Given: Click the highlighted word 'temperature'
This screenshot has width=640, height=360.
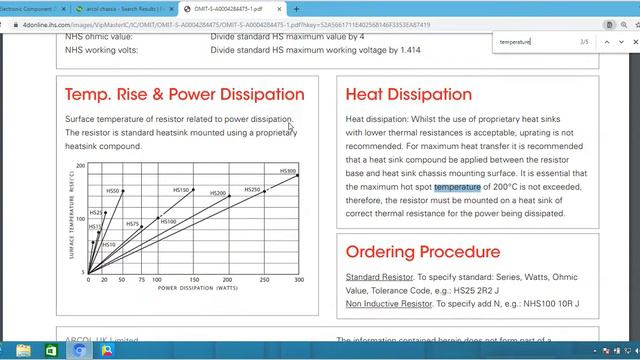Looking at the screenshot, I should tap(457, 187).
